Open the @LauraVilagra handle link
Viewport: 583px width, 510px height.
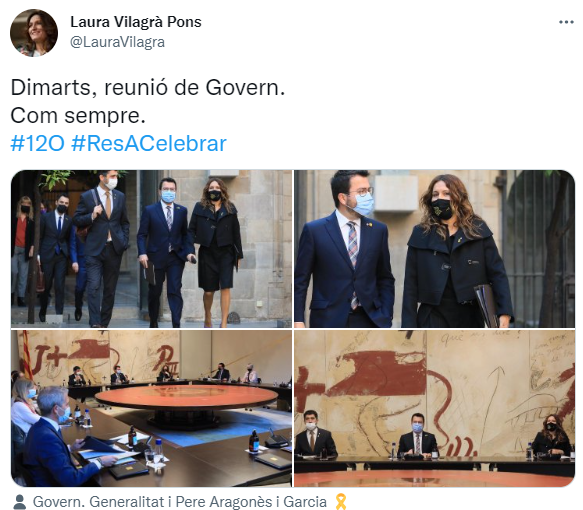[117, 42]
